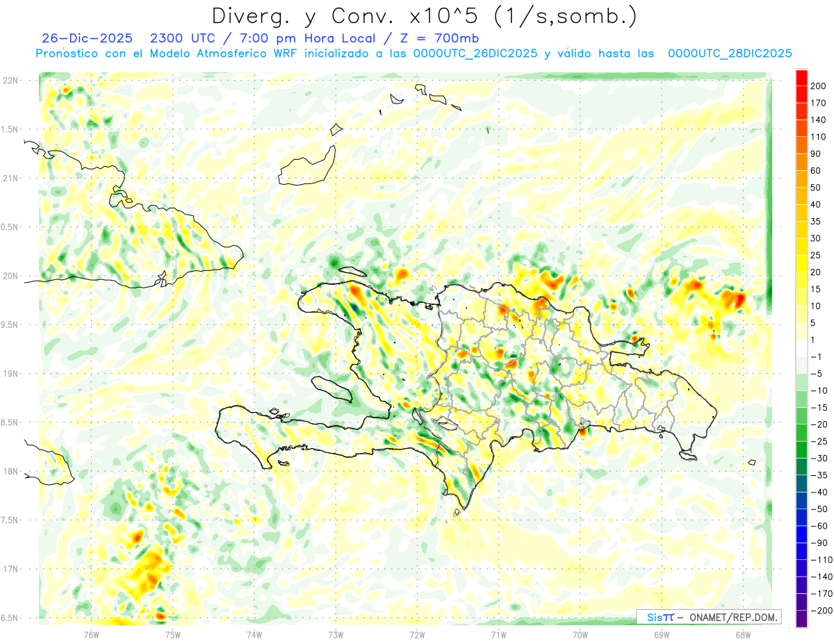Click the '-20' colorbar label
Viewport: 834px width, 644px height.
pyautogui.click(x=819, y=424)
